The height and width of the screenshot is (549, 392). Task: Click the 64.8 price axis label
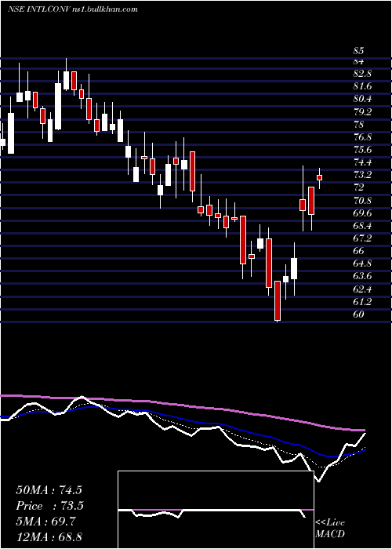(362, 264)
